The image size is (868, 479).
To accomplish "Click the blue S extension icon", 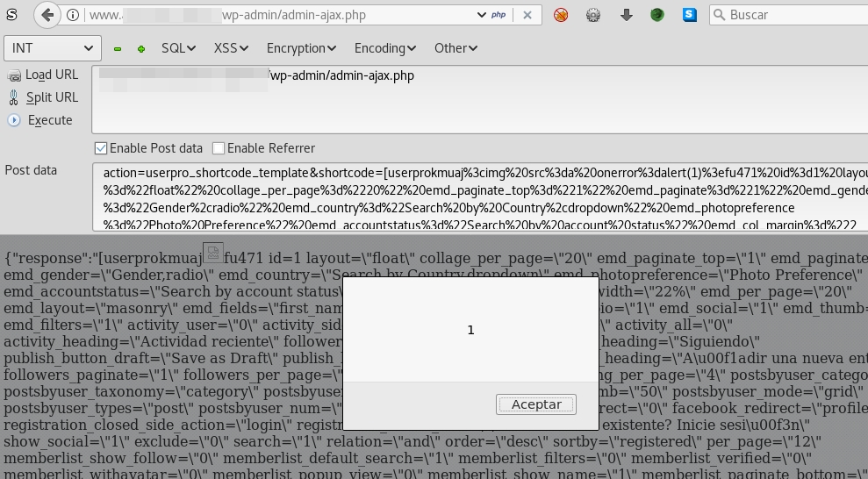I will (690, 15).
